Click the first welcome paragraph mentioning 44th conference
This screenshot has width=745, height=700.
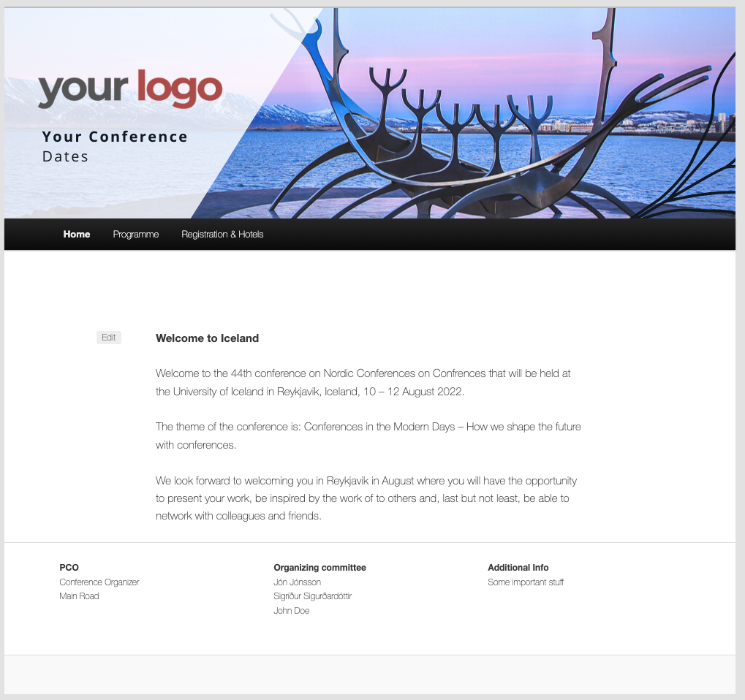pos(363,382)
